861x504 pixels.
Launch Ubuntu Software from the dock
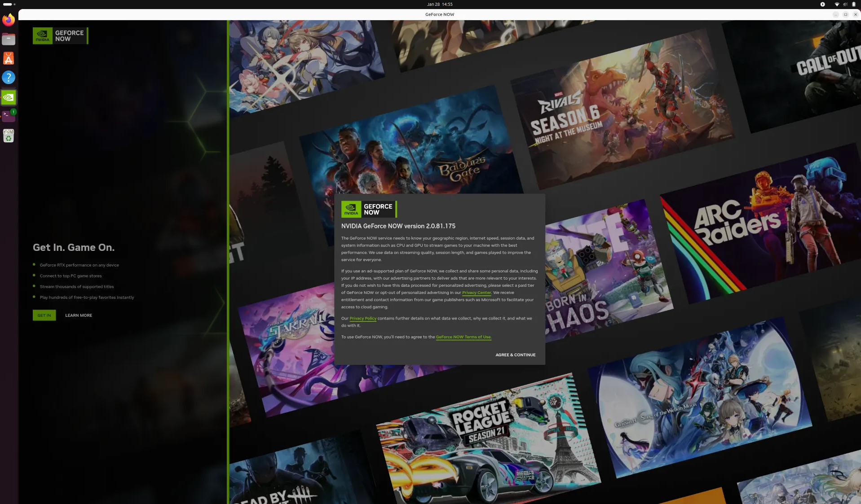coord(9,58)
